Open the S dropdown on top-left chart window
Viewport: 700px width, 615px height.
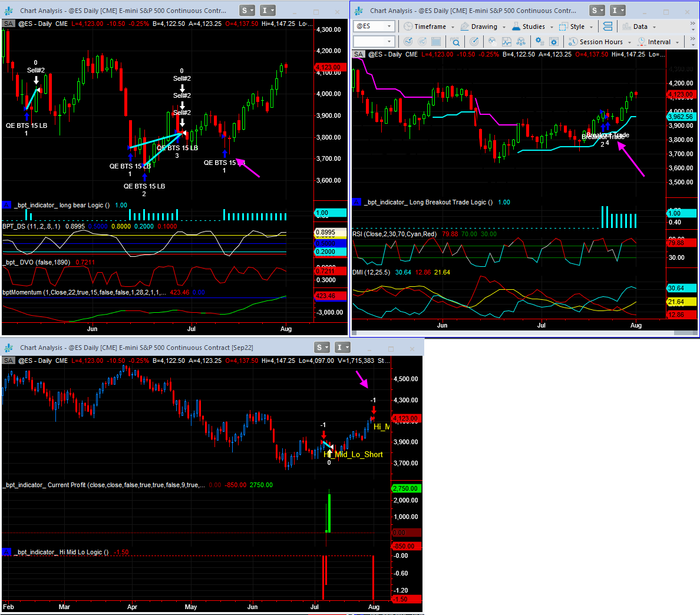(x=247, y=11)
